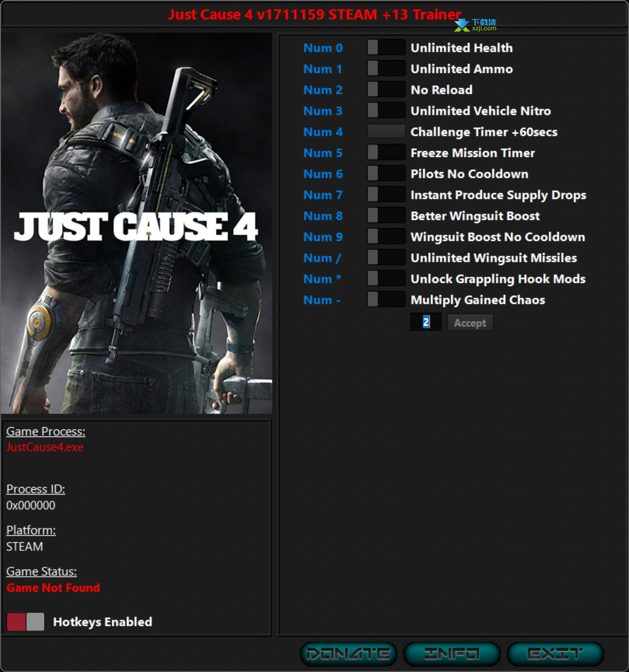Click the Num 7 hotkey label
Screen dimensions: 629x672
point(323,195)
